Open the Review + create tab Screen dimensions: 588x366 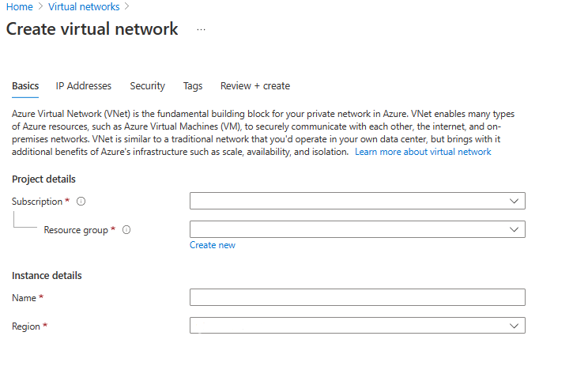[255, 86]
